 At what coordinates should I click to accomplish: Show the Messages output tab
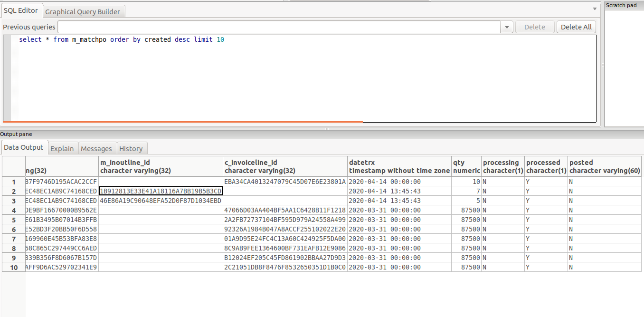(96, 149)
